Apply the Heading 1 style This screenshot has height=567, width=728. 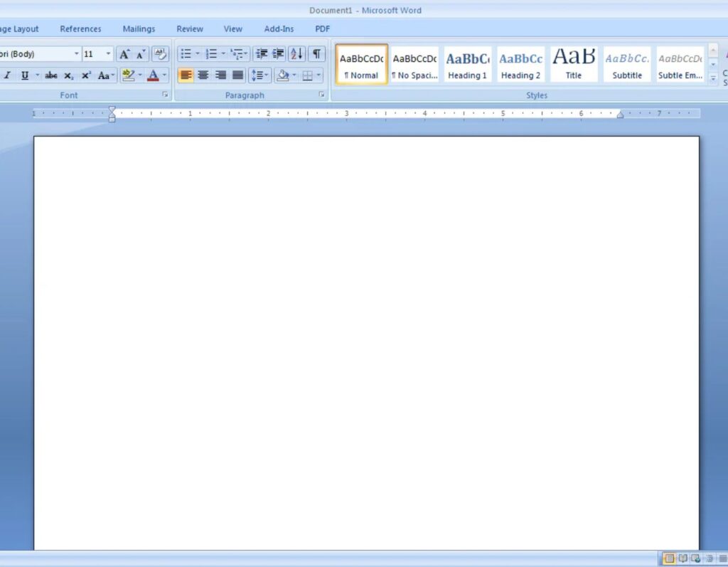(467, 65)
